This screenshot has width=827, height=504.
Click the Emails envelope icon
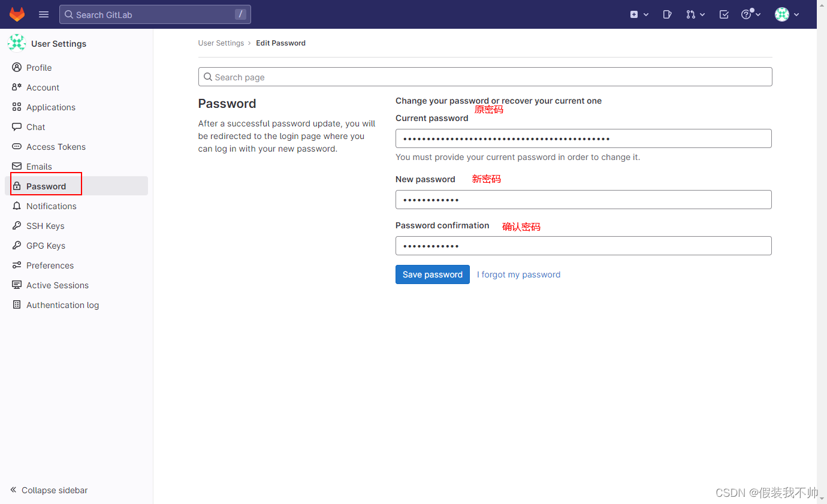pyautogui.click(x=17, y=166)
